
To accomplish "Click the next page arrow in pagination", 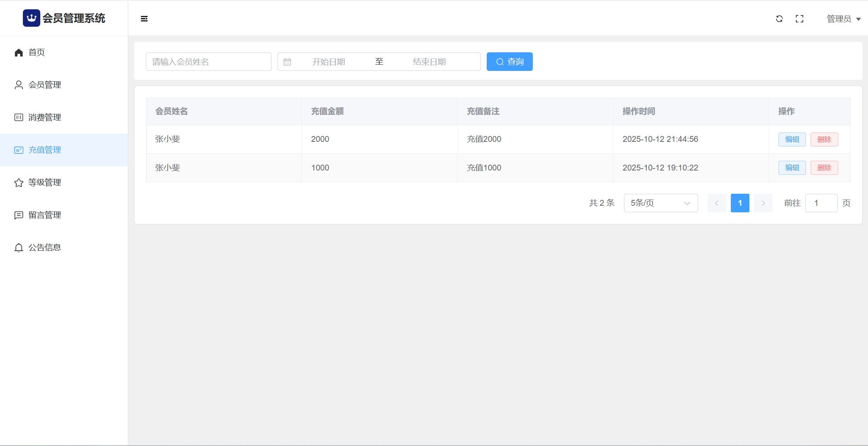I will coord(763,203).
